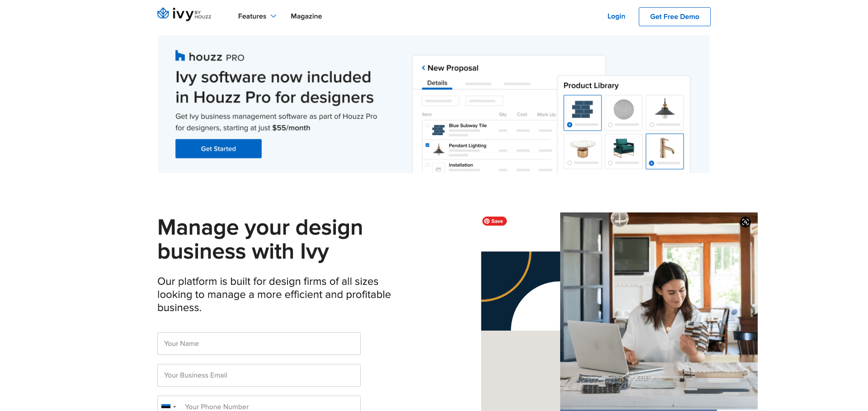
Task: Click the Houzz Pro logo in banner
Action: pos(210,57)
